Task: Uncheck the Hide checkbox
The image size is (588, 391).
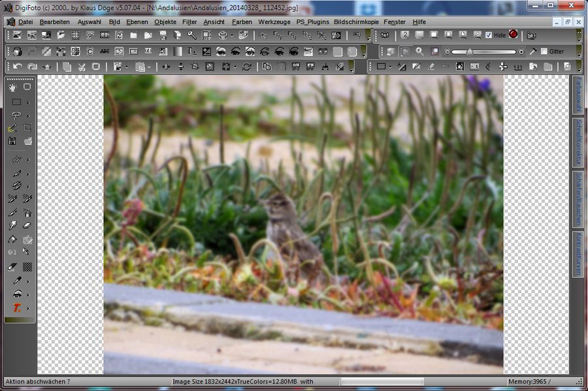Action: (x=488, y=35)
